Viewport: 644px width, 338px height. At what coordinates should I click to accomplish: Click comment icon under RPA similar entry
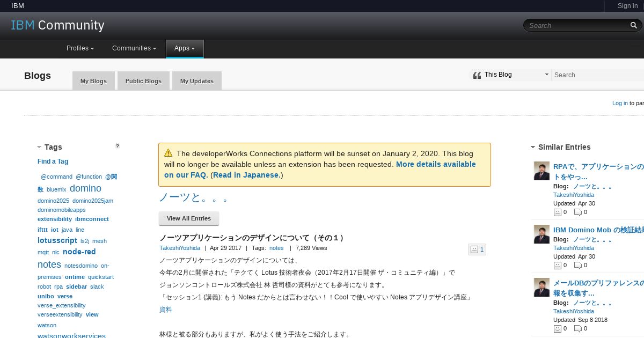[578, 212]
